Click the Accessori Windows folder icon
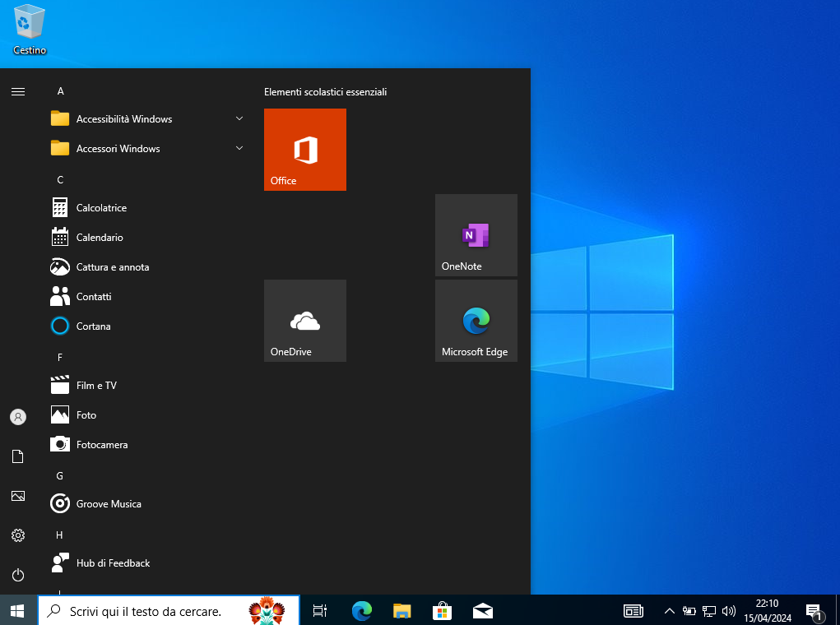 click(60, 148)
